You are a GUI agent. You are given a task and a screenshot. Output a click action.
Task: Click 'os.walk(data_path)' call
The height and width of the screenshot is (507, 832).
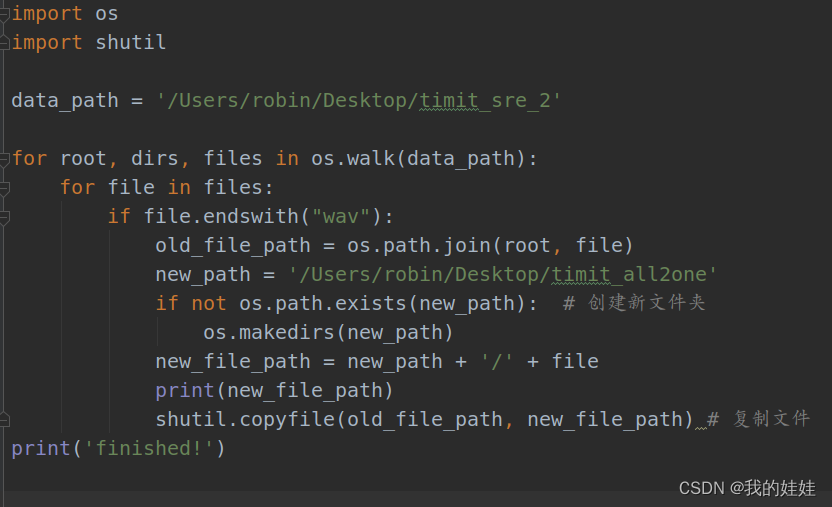click(x=418, y=159)
